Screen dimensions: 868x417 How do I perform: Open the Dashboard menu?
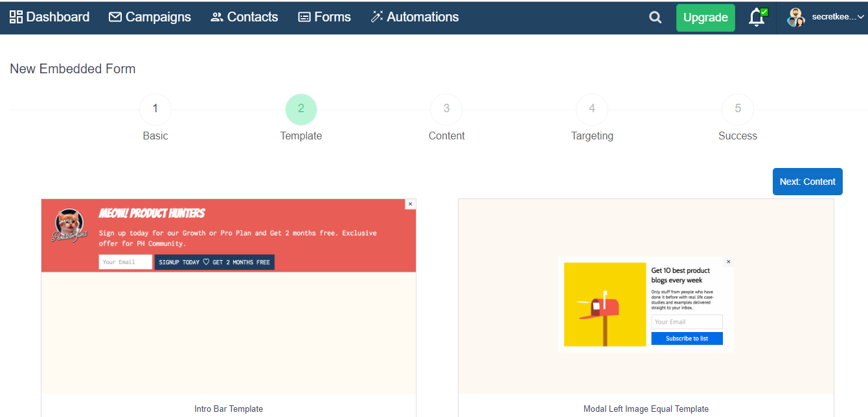[x=50, y=18]
